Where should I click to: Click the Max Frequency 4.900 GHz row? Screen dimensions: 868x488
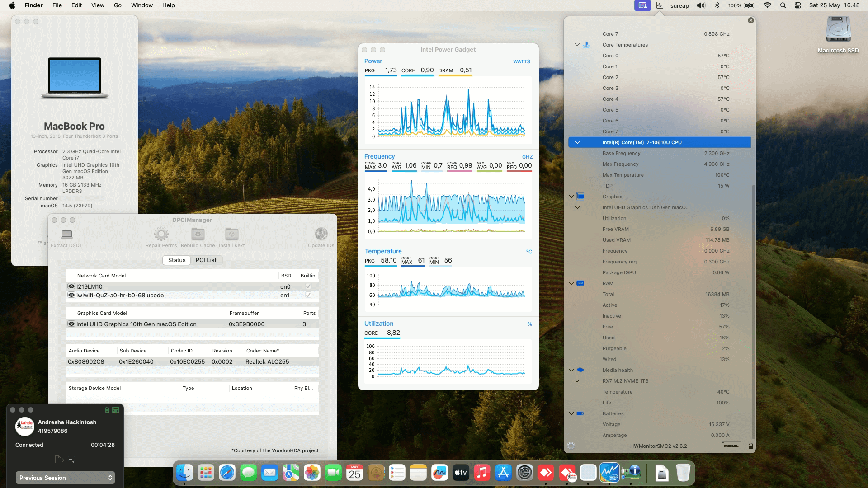point(660,164)
